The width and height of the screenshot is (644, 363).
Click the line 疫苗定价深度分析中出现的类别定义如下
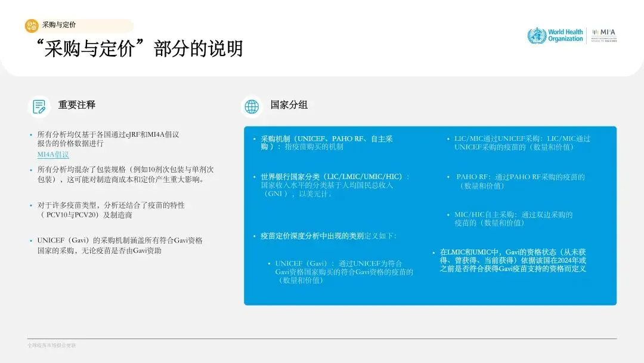tap(329, 236)
